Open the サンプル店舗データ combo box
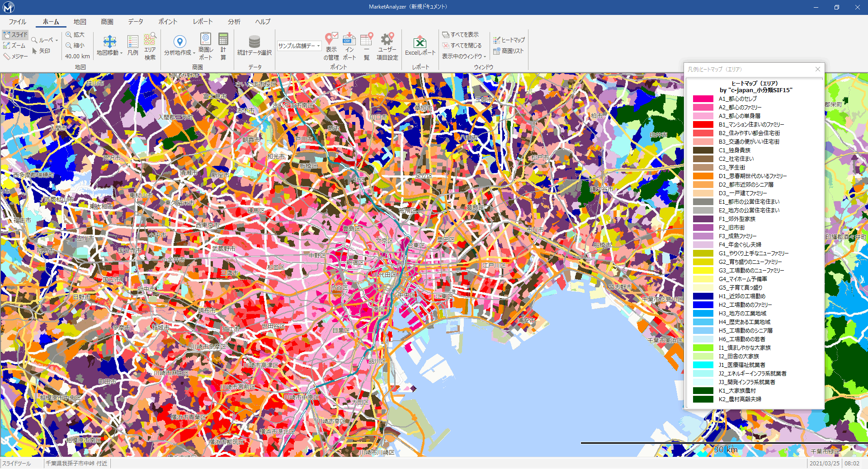This screenshot has height=469, width=868. pos(299,46)
